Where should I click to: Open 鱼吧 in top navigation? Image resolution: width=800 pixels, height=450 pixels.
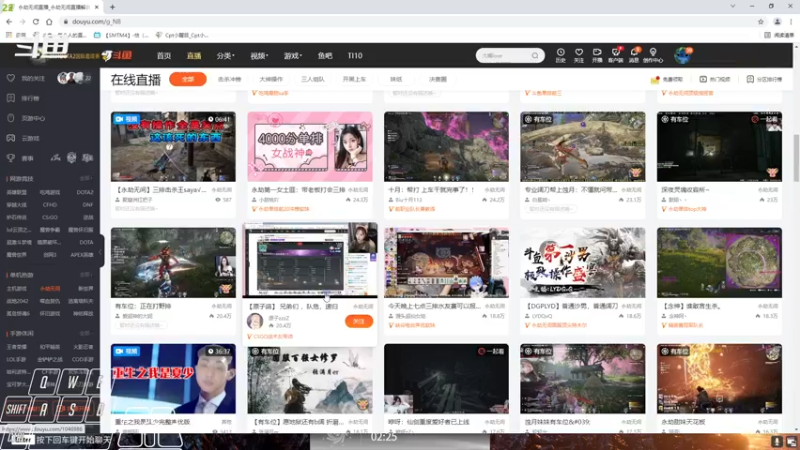click(x=325, y=56)
